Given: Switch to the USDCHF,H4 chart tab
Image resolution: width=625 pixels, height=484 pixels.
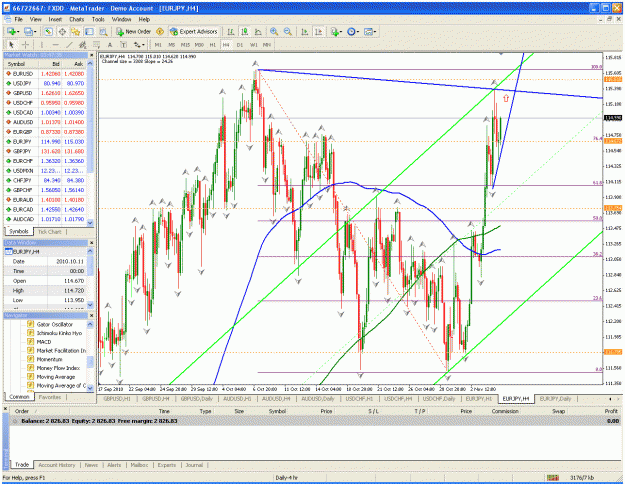Looking at the screenshot, I should 398,399.
